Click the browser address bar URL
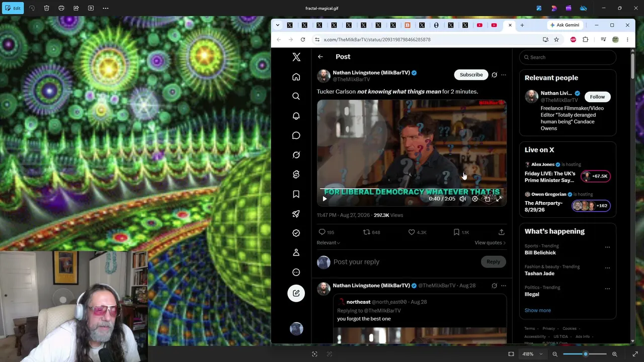Viewport: 644px width, 362px height. point(377,39)
